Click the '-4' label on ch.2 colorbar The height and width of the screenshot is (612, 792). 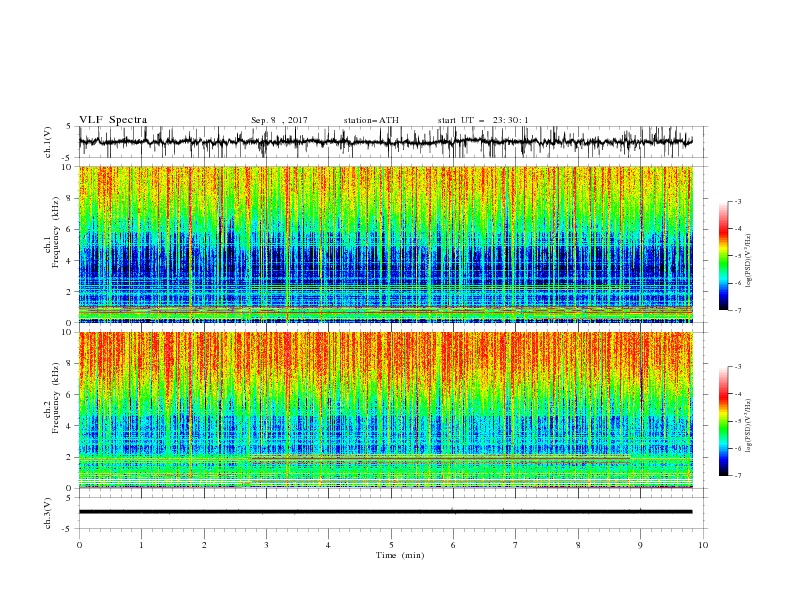pyautogui.click(x=737, y=394)
